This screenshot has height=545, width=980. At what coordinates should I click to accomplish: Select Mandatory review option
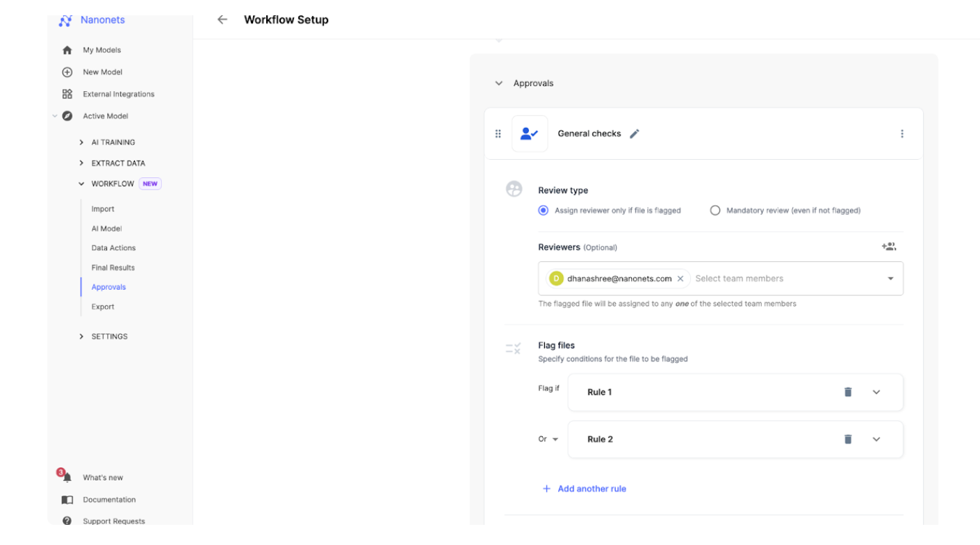[x=715, y=211]
